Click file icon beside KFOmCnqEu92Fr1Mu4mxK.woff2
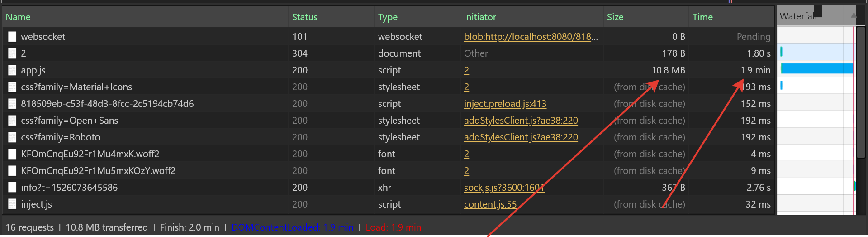868x237 pixels. pyautogui.click(x=12, y=154)
